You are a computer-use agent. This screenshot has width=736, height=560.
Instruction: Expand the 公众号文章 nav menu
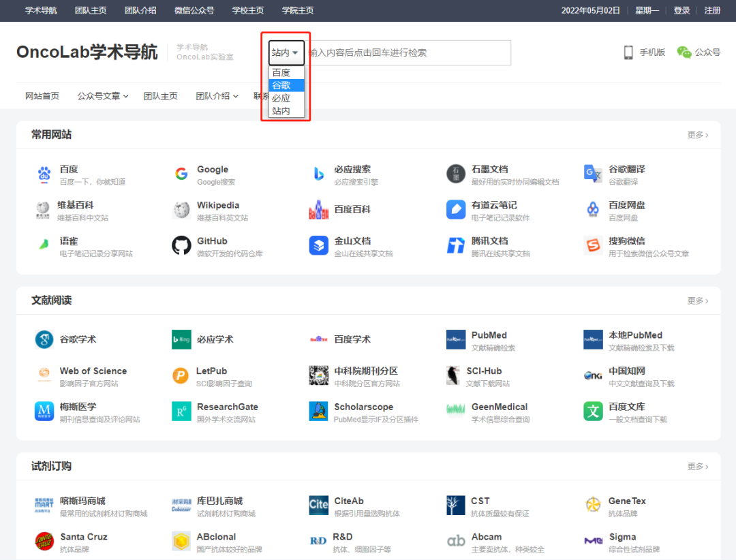click(x=102, y=96)
